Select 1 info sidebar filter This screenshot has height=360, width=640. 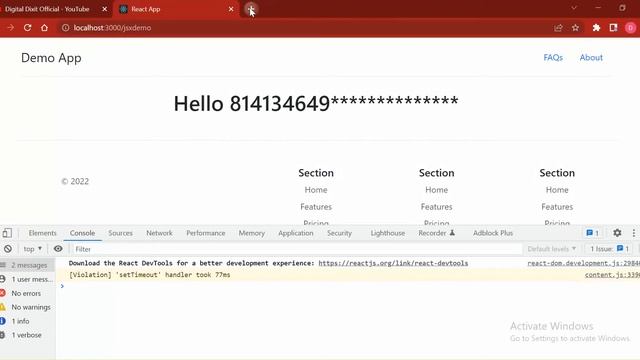coord(27,321)
